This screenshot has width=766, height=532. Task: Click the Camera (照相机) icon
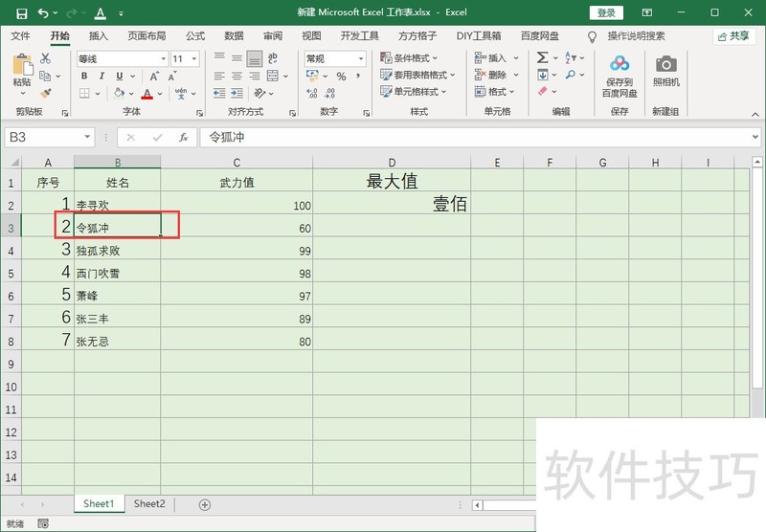(x=665, y=64)
